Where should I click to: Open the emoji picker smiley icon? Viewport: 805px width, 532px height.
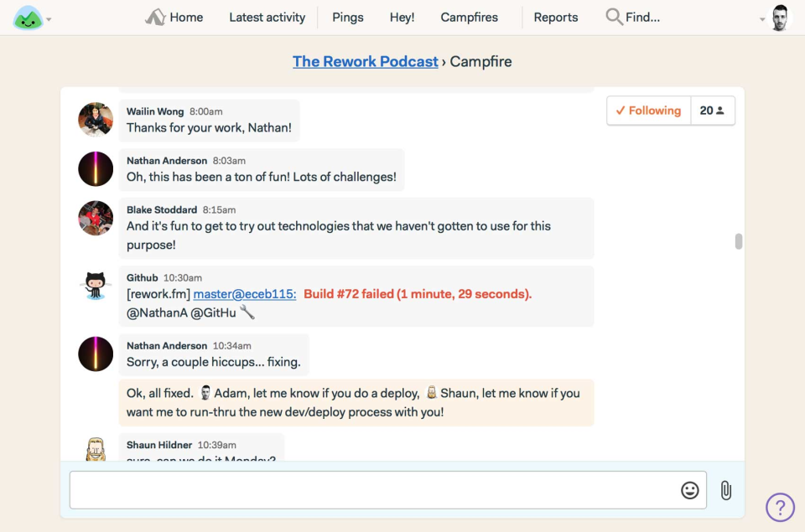pos(689,490)
